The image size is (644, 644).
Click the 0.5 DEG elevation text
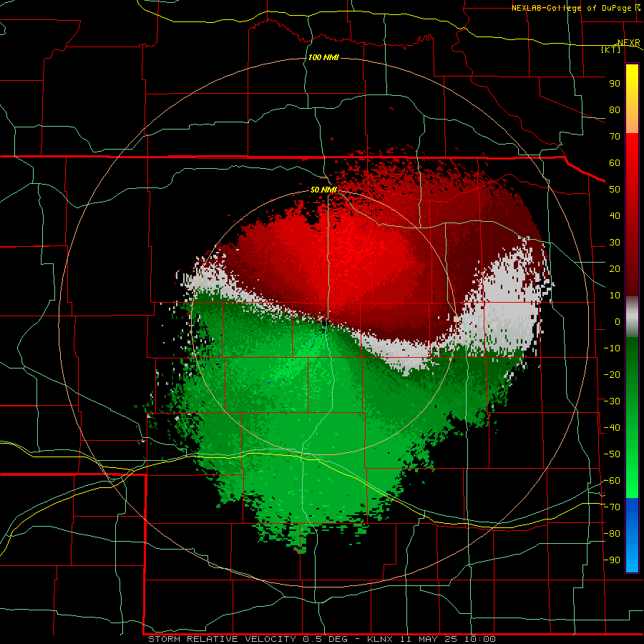[326, 639]
